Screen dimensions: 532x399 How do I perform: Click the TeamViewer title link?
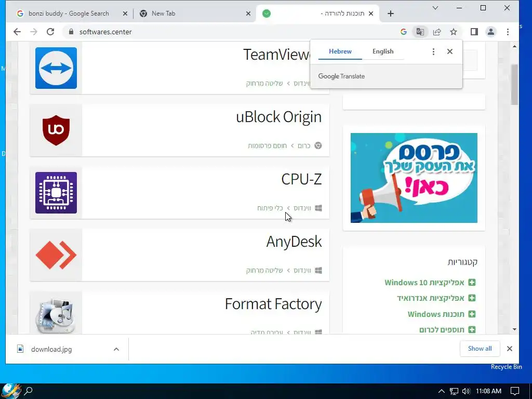click(x=276, y=54)
